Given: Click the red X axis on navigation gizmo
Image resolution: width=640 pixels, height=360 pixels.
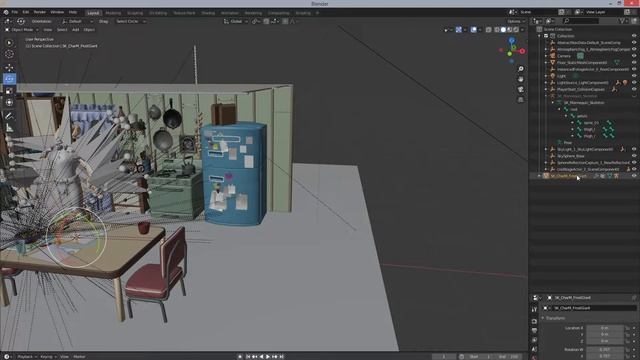Looking at the screenshot, I should pyautogui.click(x=522, y=51).
